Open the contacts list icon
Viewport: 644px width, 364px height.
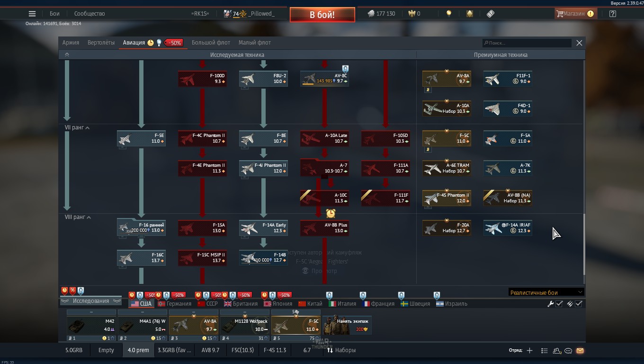557,351
